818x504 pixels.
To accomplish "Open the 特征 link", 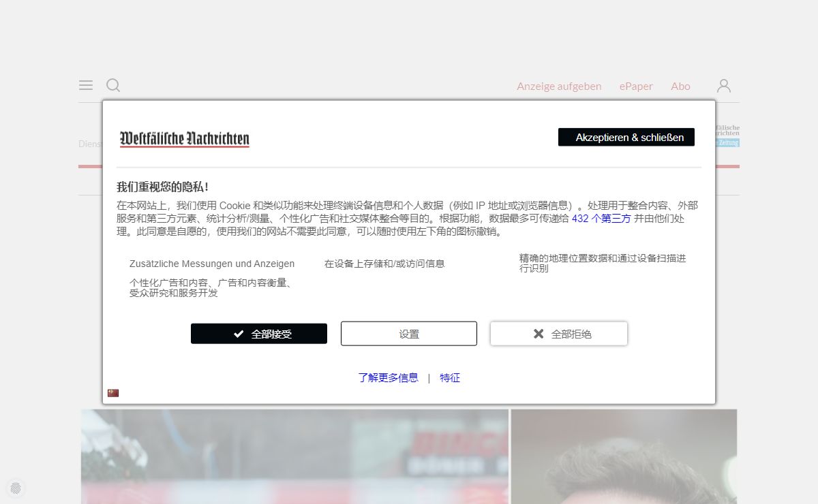I will point(450,378).
